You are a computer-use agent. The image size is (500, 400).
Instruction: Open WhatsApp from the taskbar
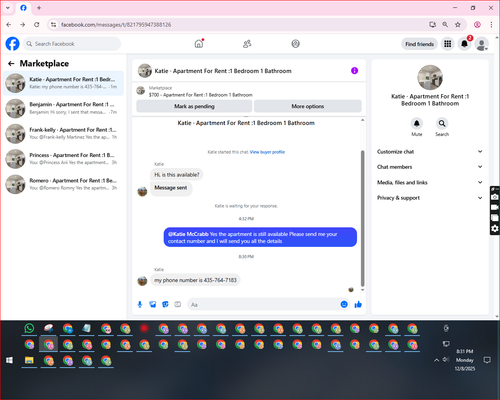tap(29, 328)
